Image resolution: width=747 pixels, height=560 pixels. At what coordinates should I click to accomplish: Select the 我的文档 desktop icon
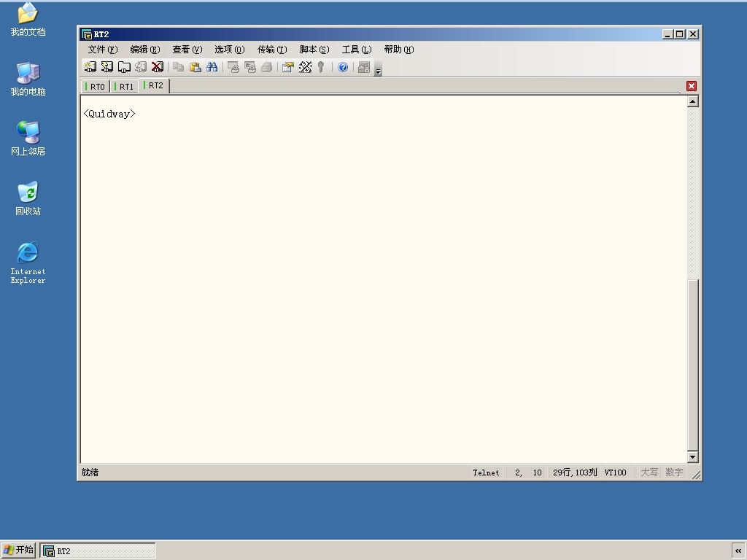click(x=28, y=20)
